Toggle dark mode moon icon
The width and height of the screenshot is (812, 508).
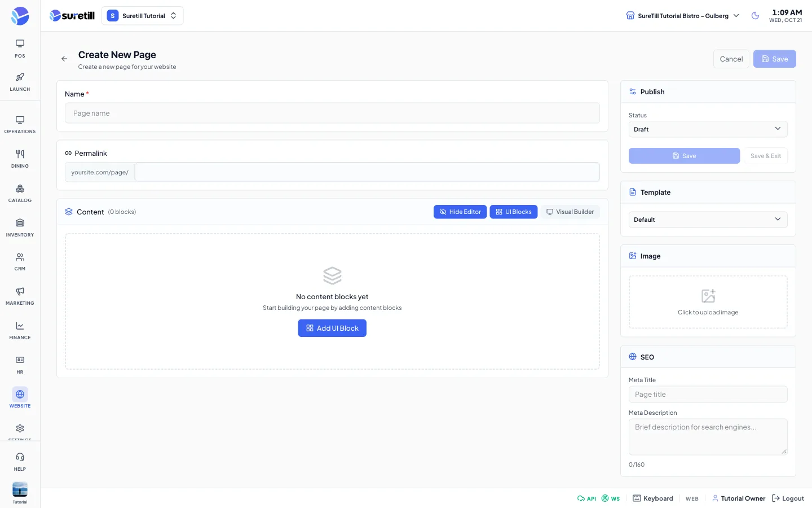755,16
